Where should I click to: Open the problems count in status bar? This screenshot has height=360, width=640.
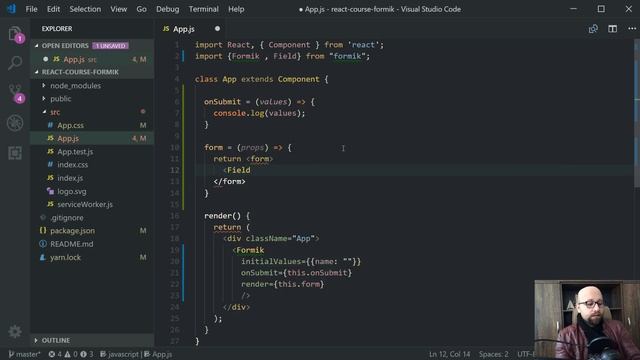point(71,354)
